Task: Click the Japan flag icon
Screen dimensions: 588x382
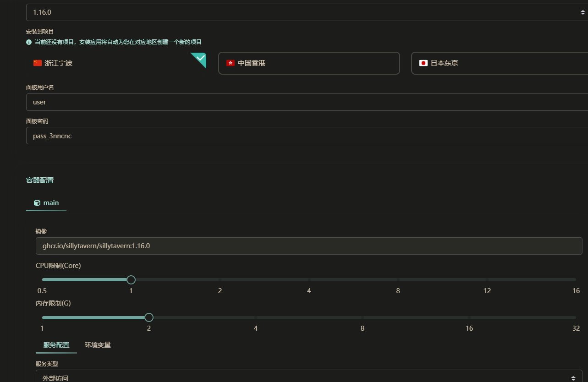Action: click(x=423, y=63)
